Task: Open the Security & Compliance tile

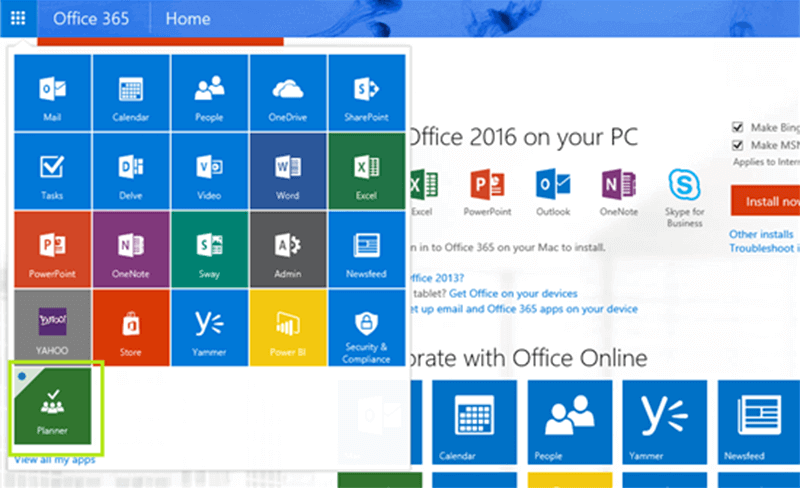Action: [367, 328]
